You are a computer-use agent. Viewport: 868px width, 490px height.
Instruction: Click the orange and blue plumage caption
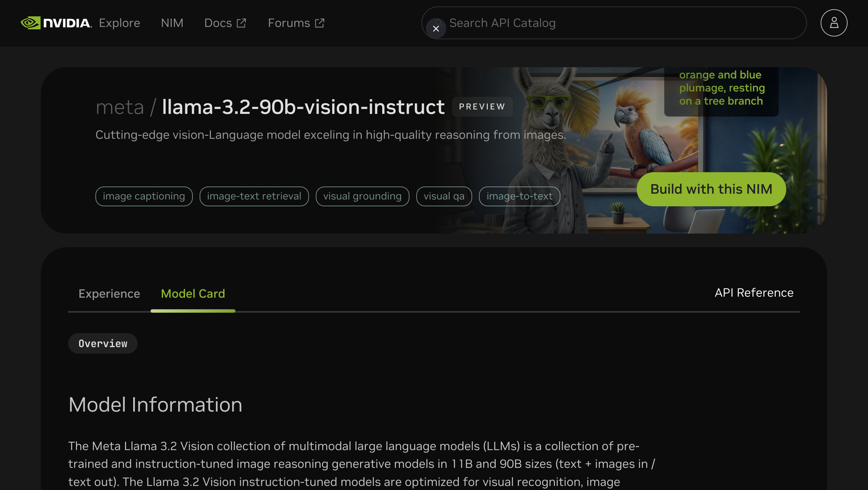[722, 88]
